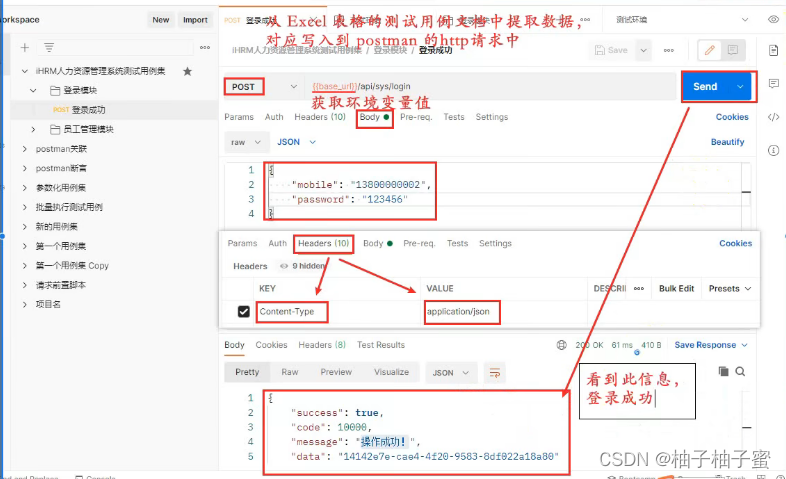Open request Headers (10) tab
This screenshot has height=479, width=786.
[320, 117]
